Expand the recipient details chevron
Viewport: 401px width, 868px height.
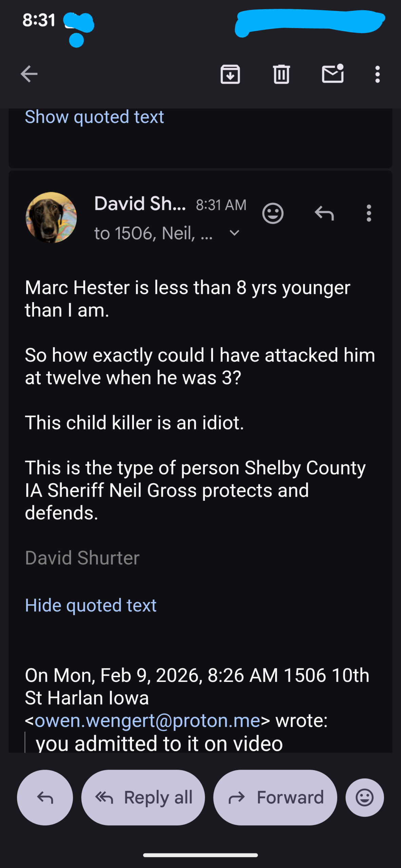(234, 233)
